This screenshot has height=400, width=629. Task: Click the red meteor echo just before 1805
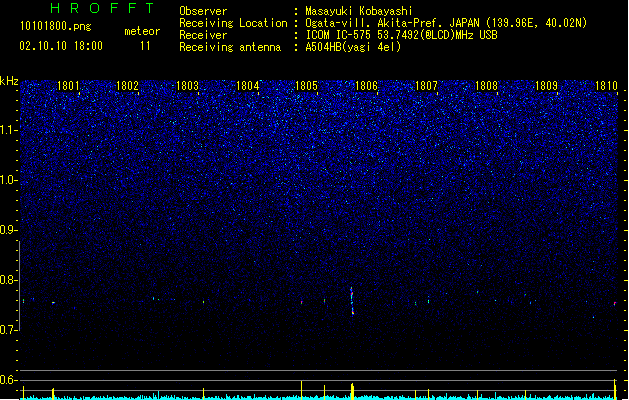pyautogui.click(x=302, y=302)
